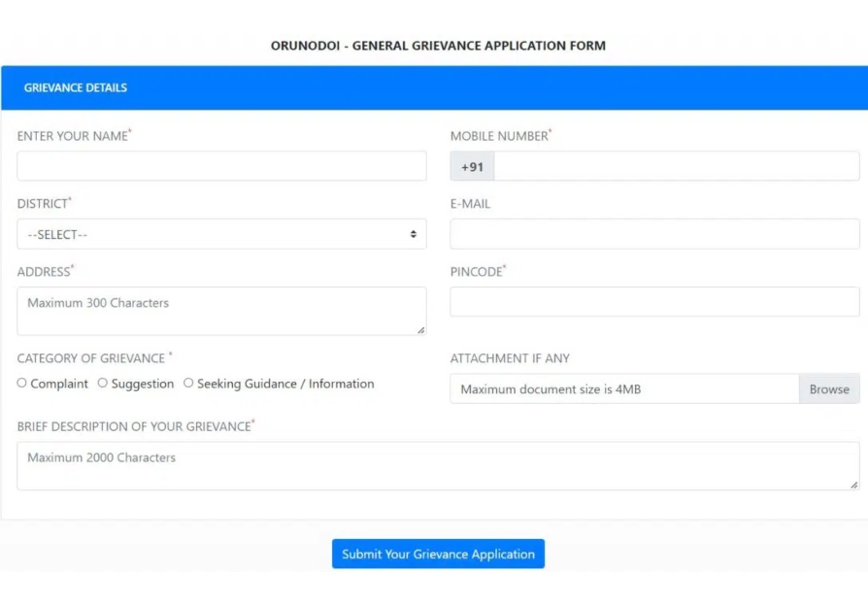Click the +91 country code prefix
868x606 pixels.
click(x=472, y=166)
